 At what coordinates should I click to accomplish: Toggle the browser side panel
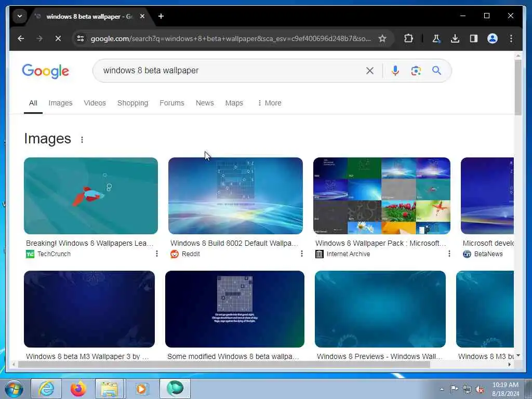click(x=474, y=38)
